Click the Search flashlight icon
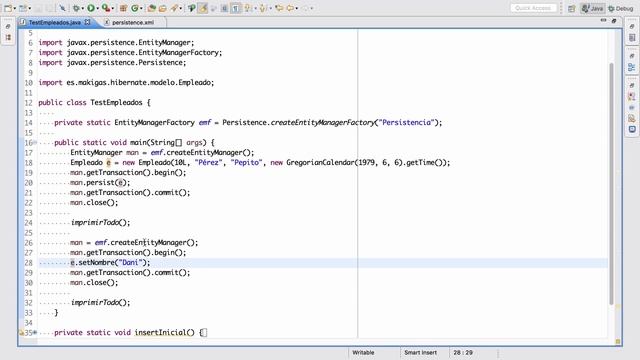This screenshot has height=360, width=640. click(x=175, y=8)
